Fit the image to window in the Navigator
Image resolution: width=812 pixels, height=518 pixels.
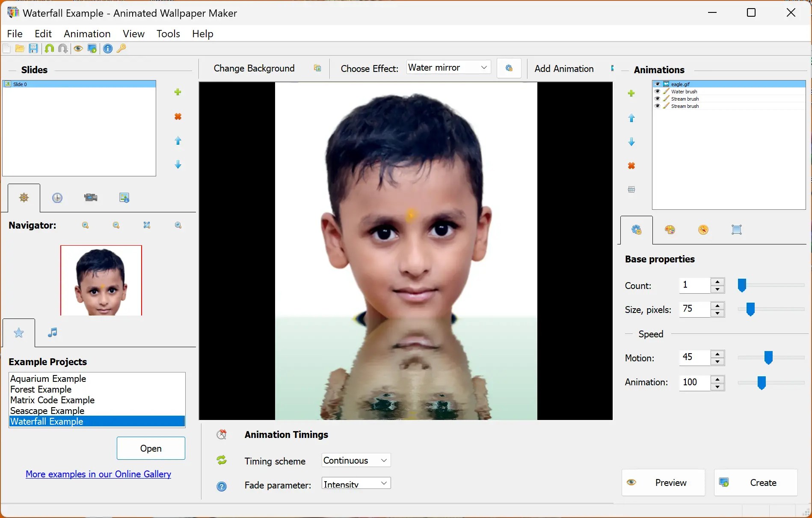147,225
